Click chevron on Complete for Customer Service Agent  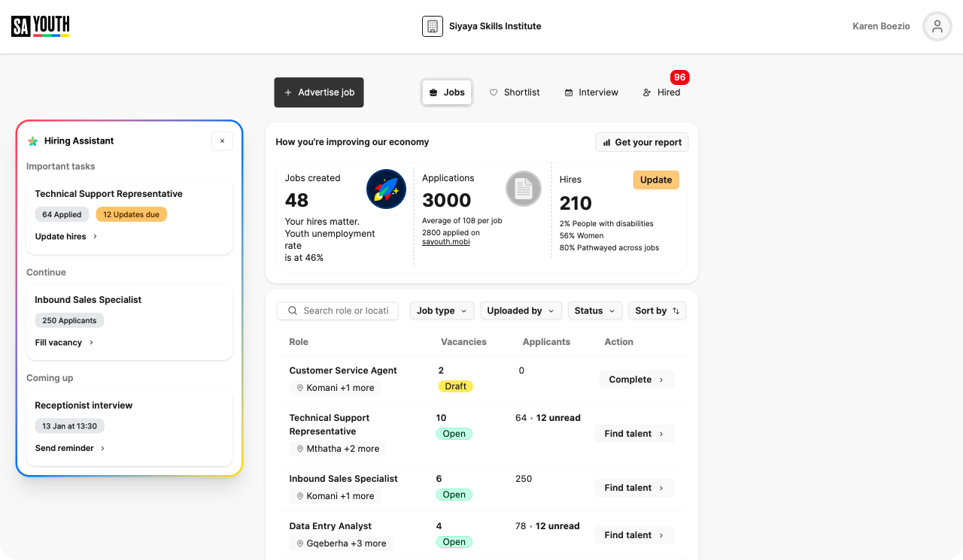click(661, 380)
